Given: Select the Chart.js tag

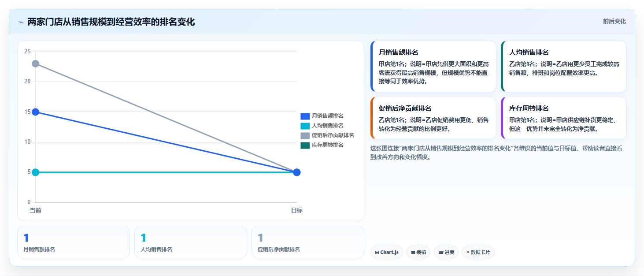Looking at the screenshot, I should 387,252.
